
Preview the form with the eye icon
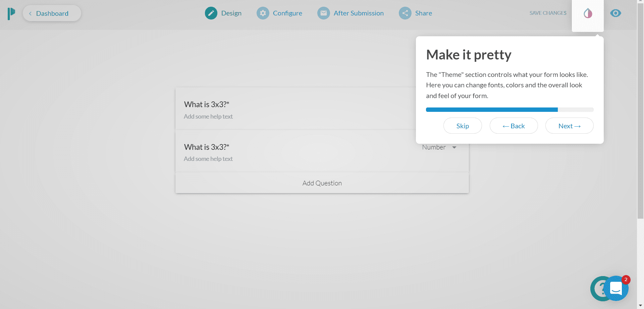615,13
